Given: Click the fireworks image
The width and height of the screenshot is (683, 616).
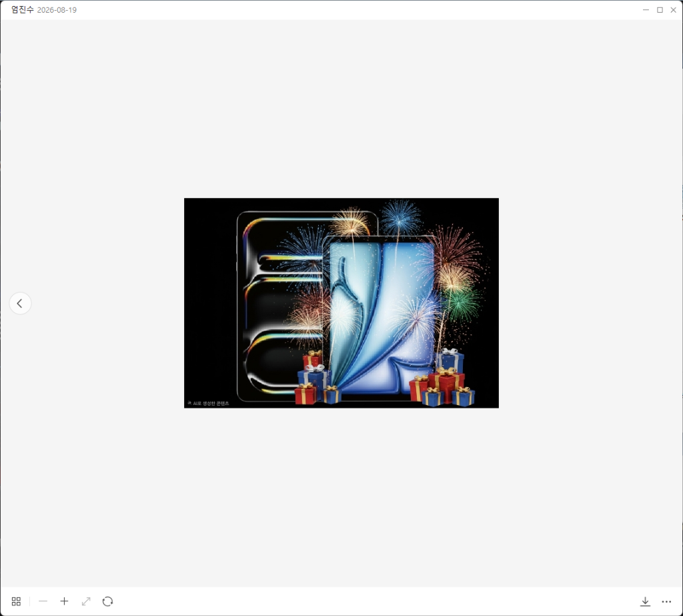Looking at the screenshot, I should (x=341, y=303).
